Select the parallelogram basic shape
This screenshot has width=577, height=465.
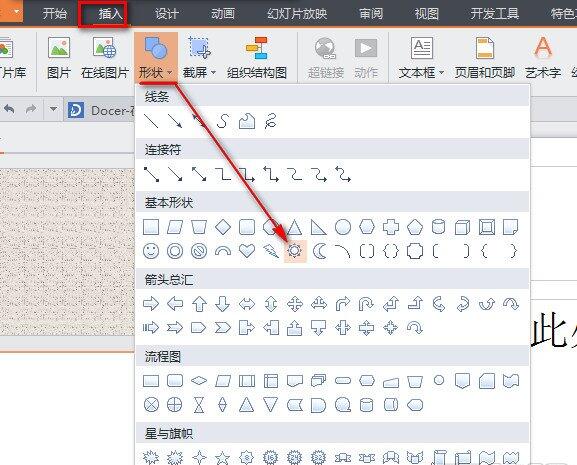tap(175, 227)
